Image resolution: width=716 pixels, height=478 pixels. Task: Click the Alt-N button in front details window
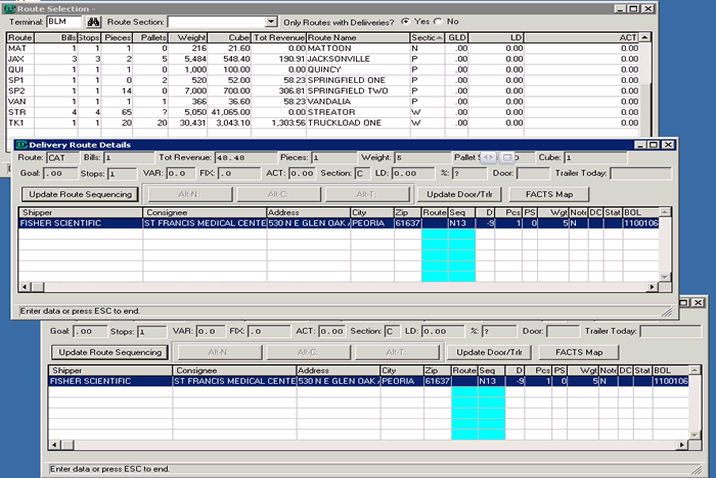tap(189, 194)
